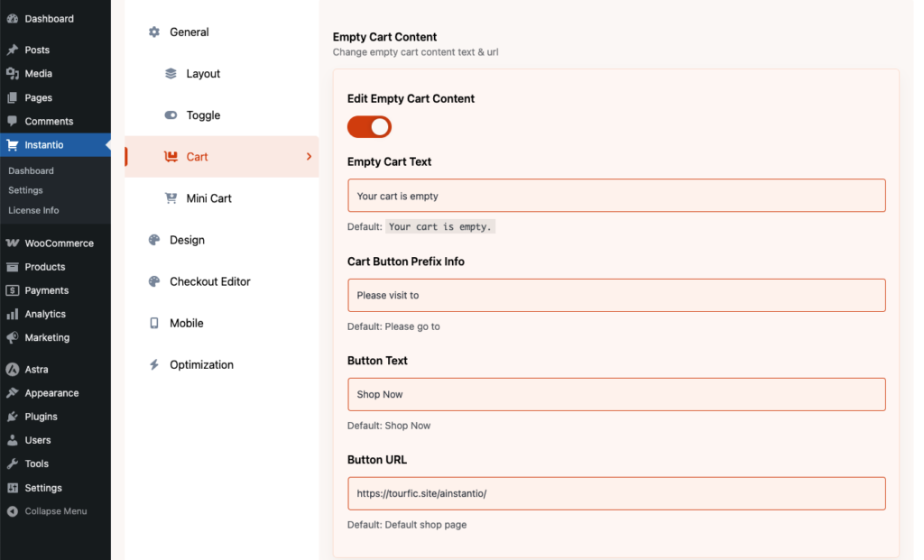
Task: Open the Appearance menu item
Action: [x=51, y=393]
